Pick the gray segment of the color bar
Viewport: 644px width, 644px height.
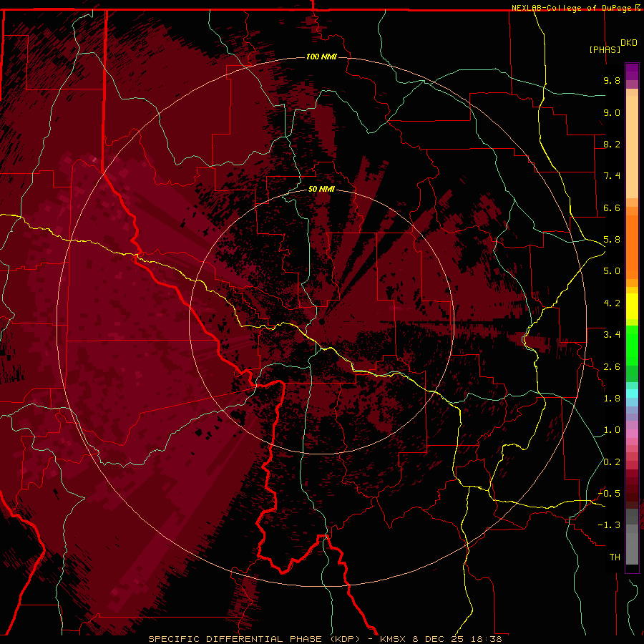click(x=632, y=548)
